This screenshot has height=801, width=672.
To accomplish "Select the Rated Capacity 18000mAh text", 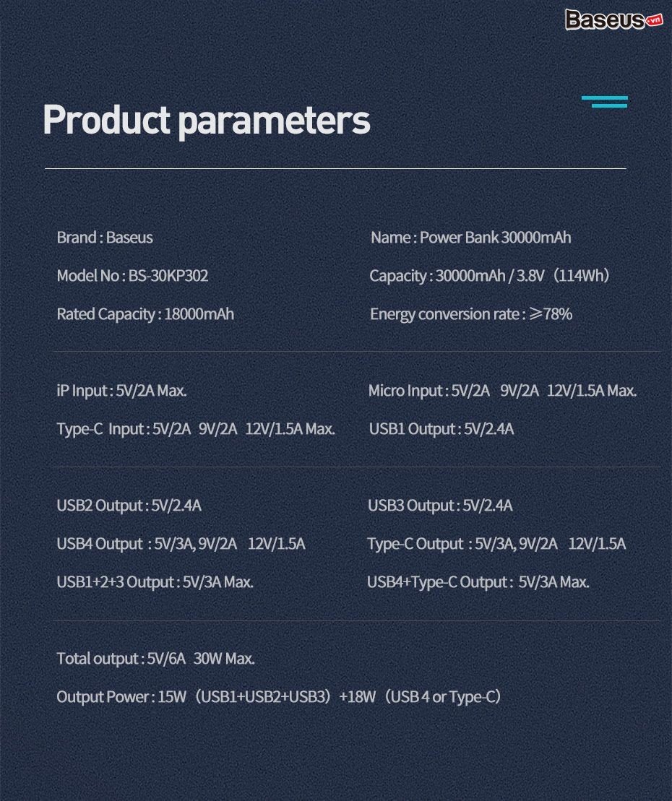I will point(145,314).
